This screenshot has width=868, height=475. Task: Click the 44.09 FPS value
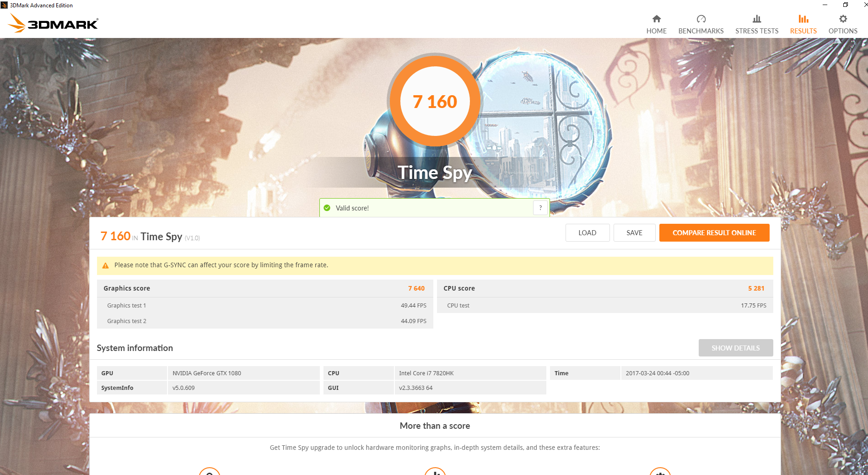[414, 321]
